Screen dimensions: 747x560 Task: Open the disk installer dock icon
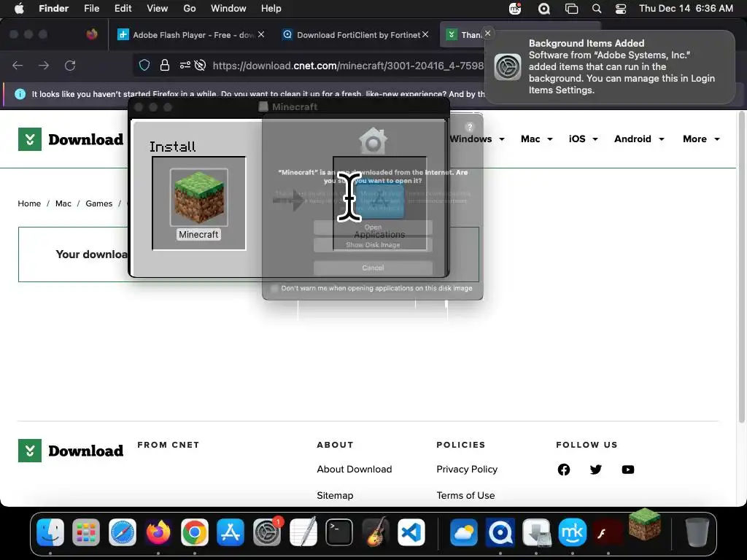pyautogui.click(x=536, y=532)
